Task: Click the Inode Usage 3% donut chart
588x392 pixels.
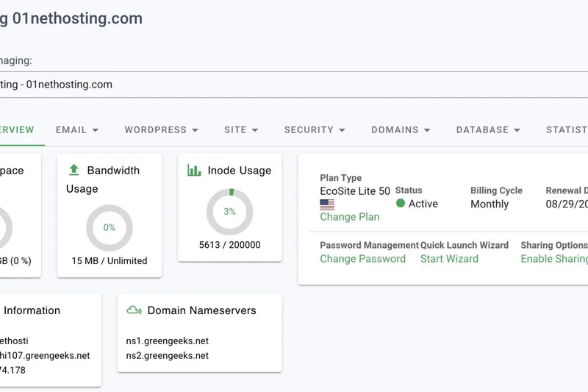Action: (x=229, y=212)
